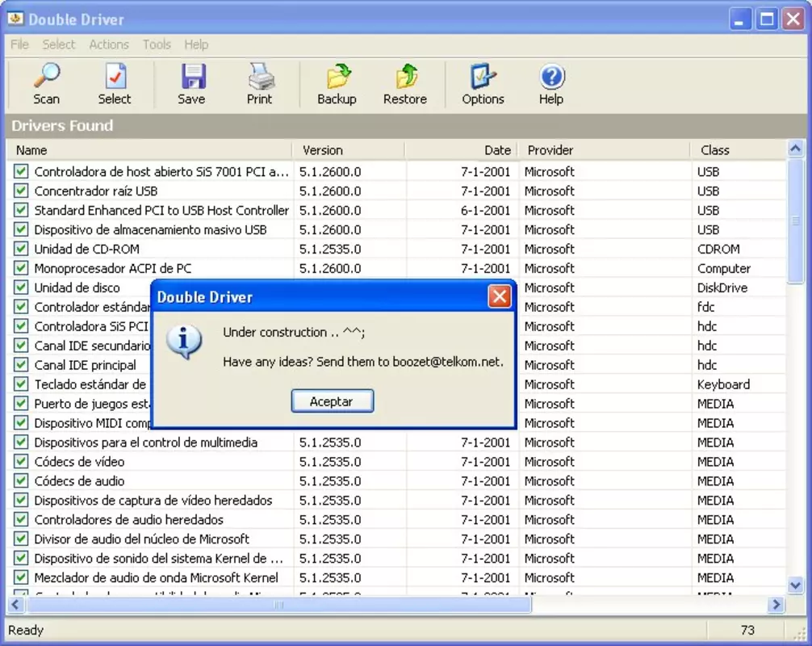812x646 pixels.
Task: Click the Aceptar button
Action: coord(332,401)
